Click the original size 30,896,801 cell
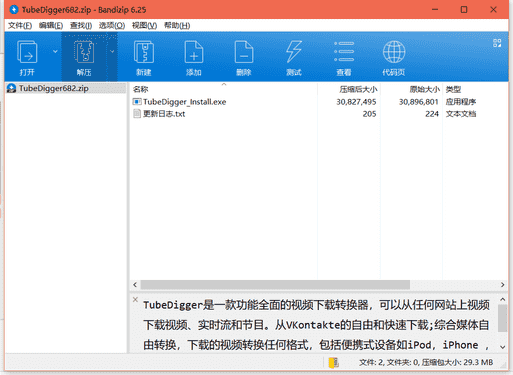Image resolution: width=513 pixels, height=375 pixels. point(419,102)
